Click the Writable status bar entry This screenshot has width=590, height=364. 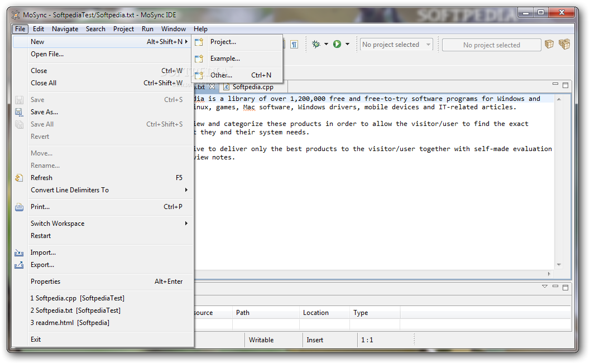[261, 340]
